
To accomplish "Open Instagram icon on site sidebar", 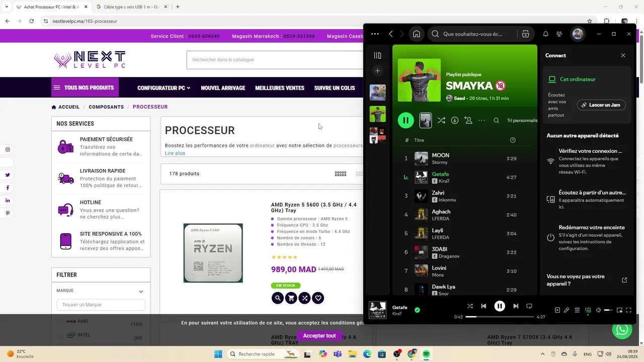I will [8, 149].
